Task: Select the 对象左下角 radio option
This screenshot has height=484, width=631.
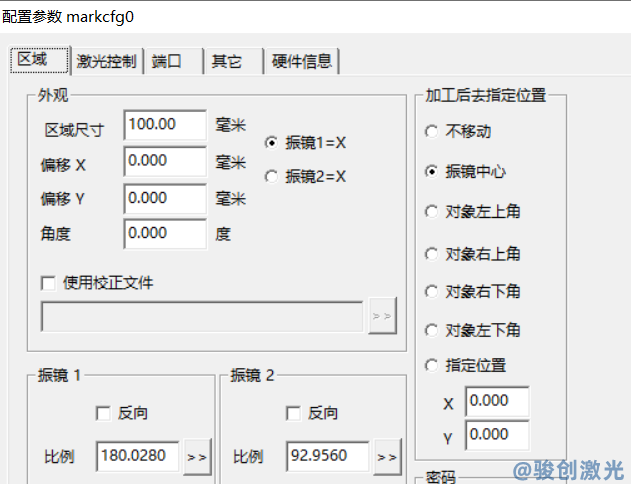Action: pos(431,330)
